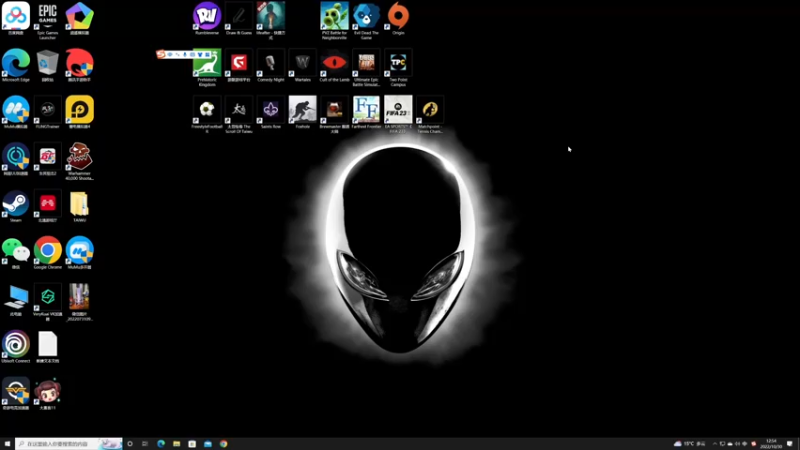Launch The Scroll Of Taiwu shortcut

[239, 114]
